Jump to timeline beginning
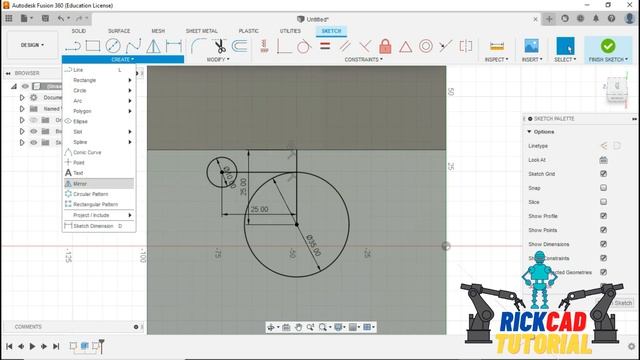The height and width of the screenshot is (360, 640). [9, 347]
